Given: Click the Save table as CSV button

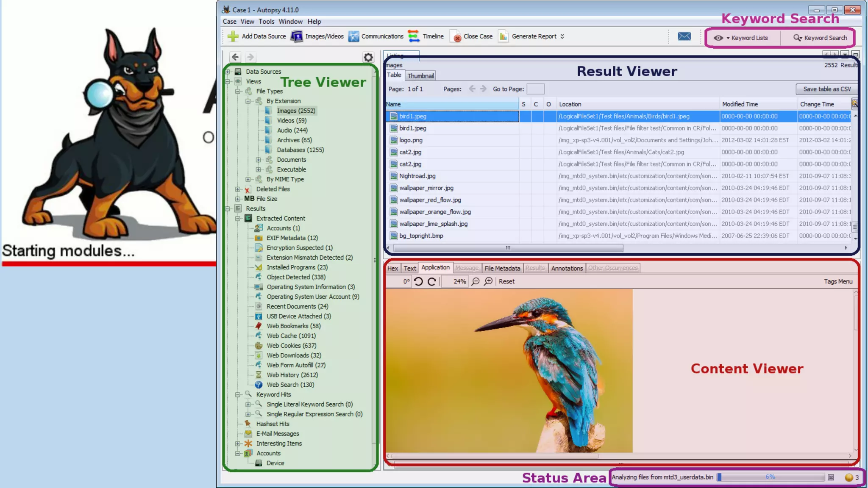Looking at the screenshot, I should click(x=826, y=89).
